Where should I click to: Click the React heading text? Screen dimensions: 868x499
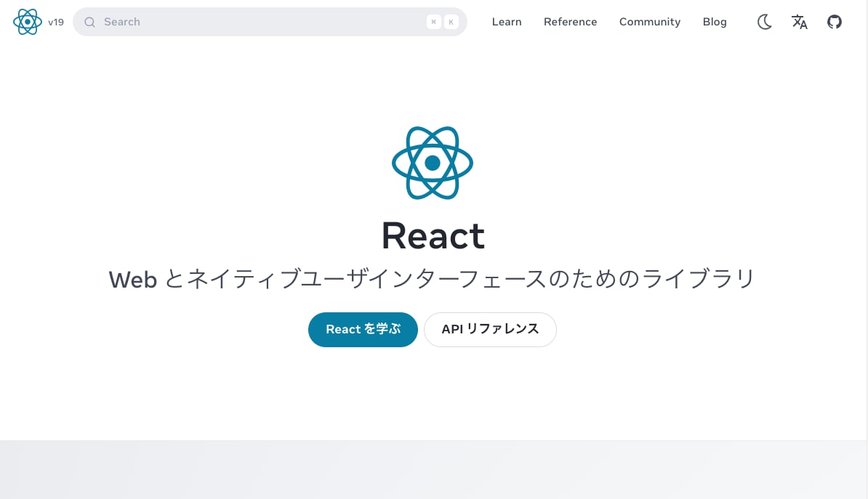point(433,235)
